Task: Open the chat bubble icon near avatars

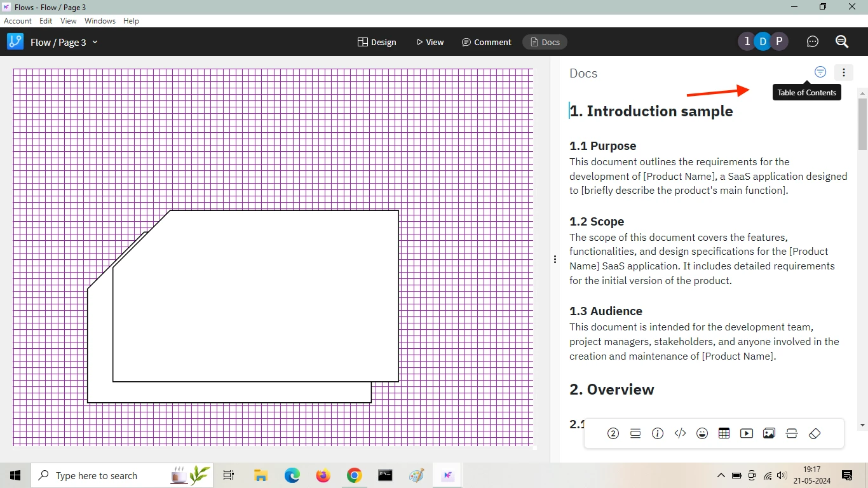Action: pyautogui.click(x=812, y=41)
